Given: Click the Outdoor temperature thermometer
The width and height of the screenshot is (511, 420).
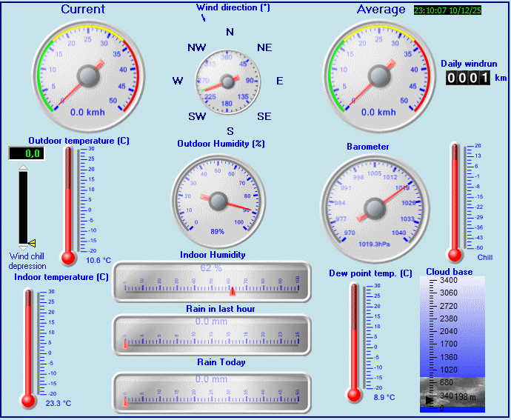Looking at the screenshot, I should (69, 204).
